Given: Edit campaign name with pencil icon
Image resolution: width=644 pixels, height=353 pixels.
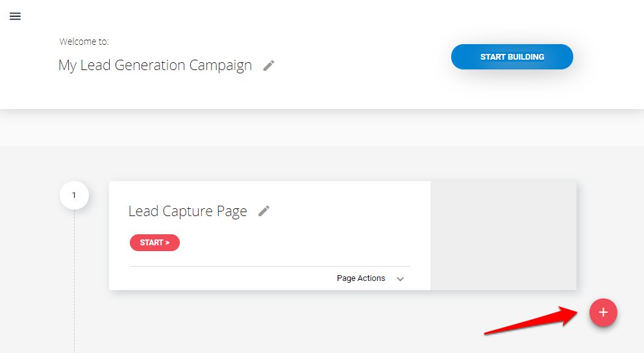Looking at the screenshot, I should pos(269,66).
